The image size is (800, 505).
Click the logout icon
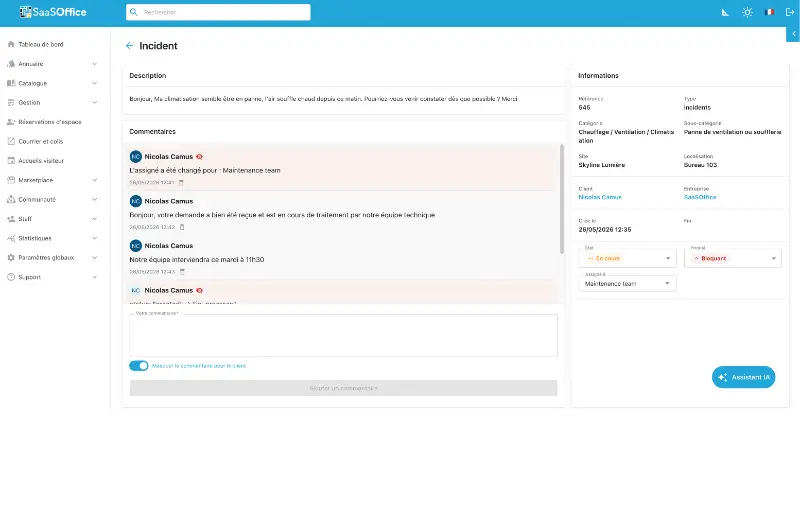pyautogui.click(x=790, y=12)
